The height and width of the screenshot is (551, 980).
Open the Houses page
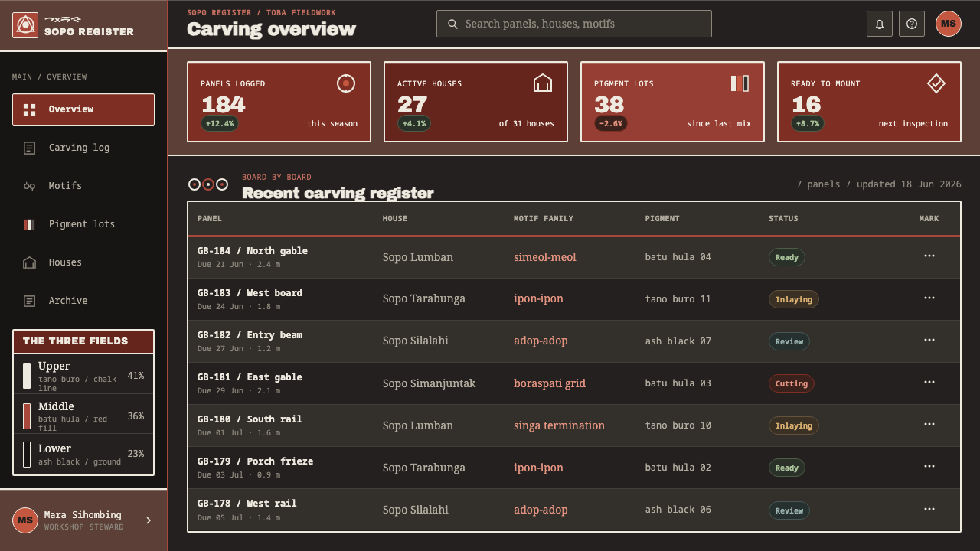(83, 262)
